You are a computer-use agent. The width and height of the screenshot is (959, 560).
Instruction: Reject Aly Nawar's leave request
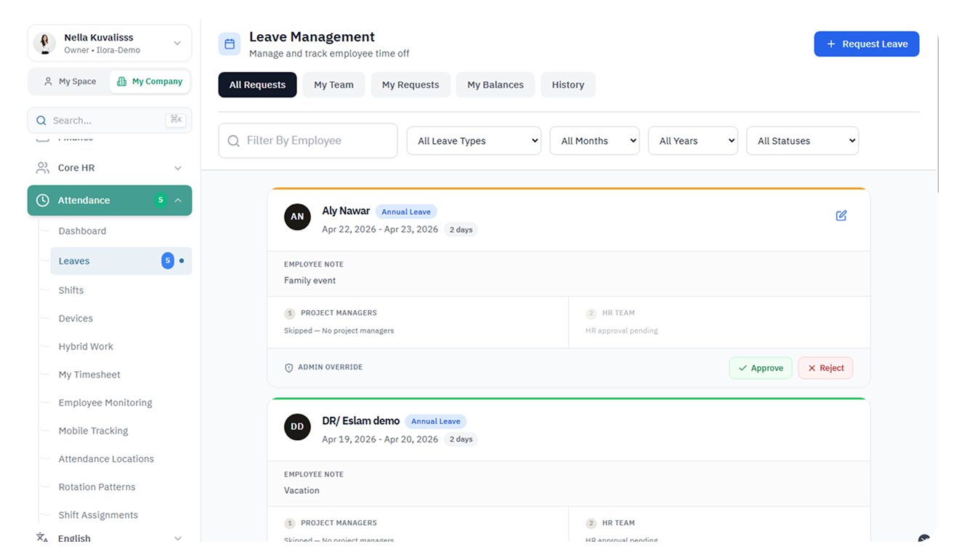825,368
